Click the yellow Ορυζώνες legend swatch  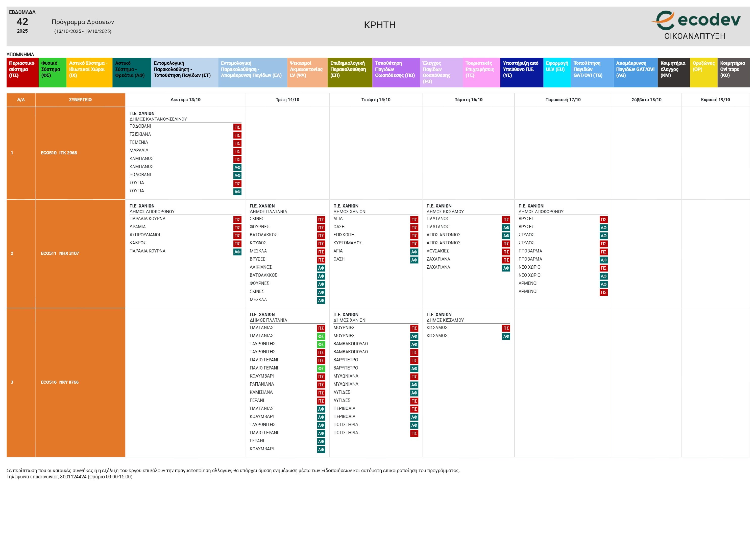pyautogui.click(x=703, y=73)
